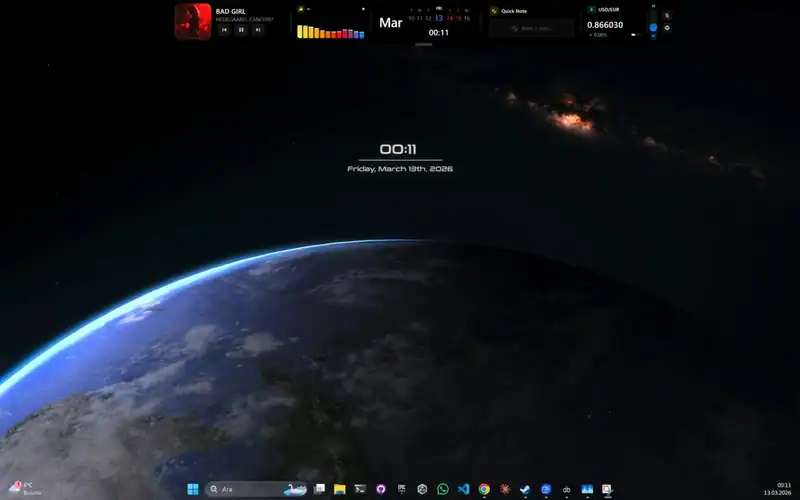Open widget bar settings gear
The image size is (800, 500).
(667, 28)
